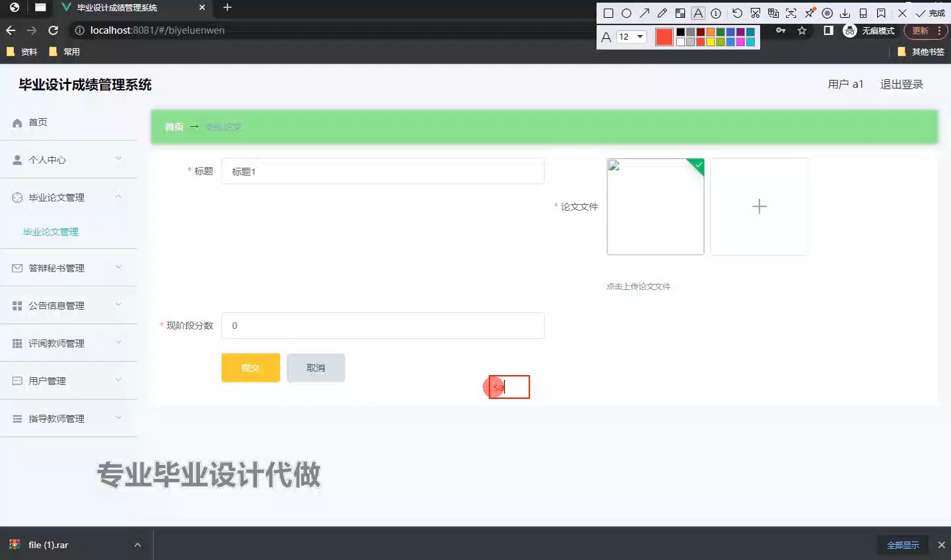
Task: Click 全部显示 in the downloads bar
Action: [903, 545]
